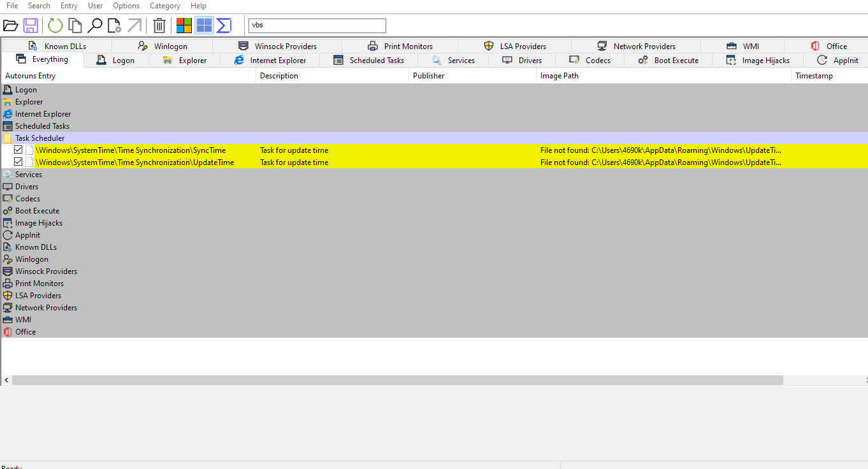Select the UpdateTime scheduled task entry
The height and width of the screenshot is (469, 868).
434,162
